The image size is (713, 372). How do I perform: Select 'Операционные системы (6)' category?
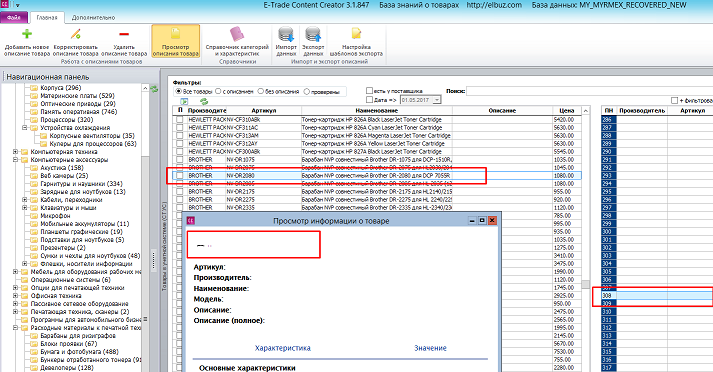click(x=70, y=280)
